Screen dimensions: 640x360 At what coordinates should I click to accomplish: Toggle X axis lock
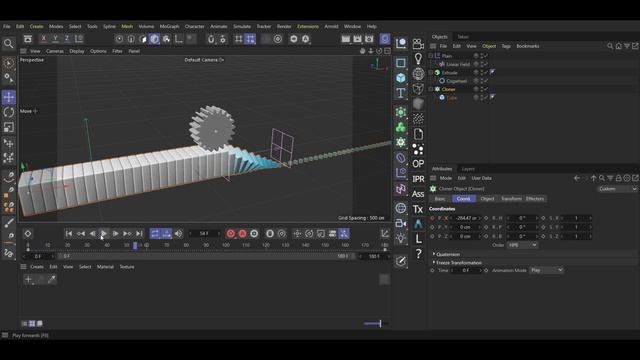43,39
